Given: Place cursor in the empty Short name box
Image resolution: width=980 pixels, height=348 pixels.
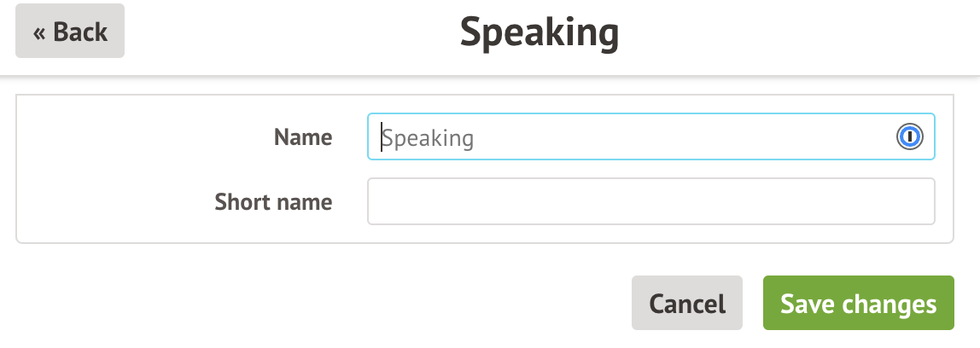Looking at the screenshot, I should point(650,201).
